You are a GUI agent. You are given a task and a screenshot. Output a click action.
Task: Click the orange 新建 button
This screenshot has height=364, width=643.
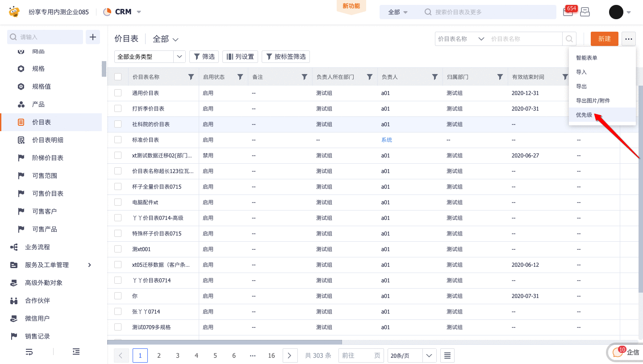[605, 39]
